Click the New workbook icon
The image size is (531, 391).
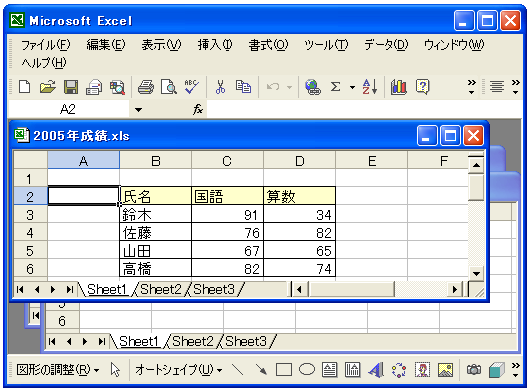tap(25, 87)
